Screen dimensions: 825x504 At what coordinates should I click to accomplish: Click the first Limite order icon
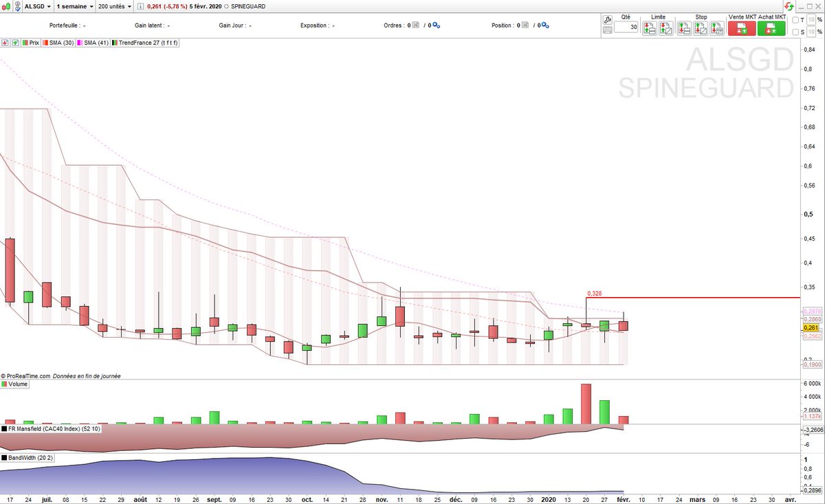[x=650, y=28]
